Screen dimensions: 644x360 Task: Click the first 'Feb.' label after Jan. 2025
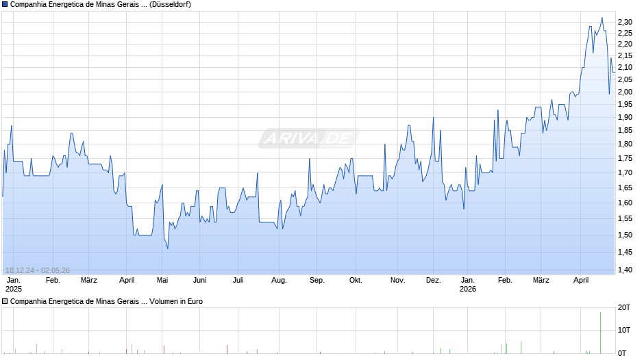53,281
